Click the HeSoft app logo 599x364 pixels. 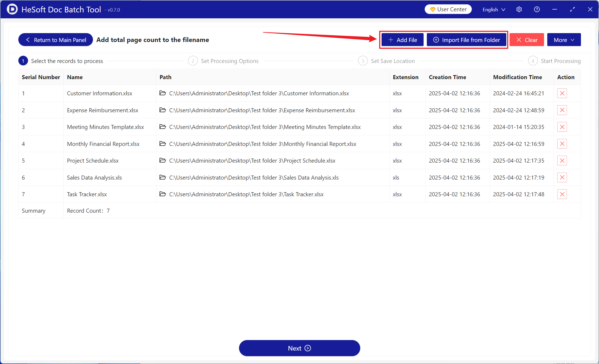(x=12, y=9)
